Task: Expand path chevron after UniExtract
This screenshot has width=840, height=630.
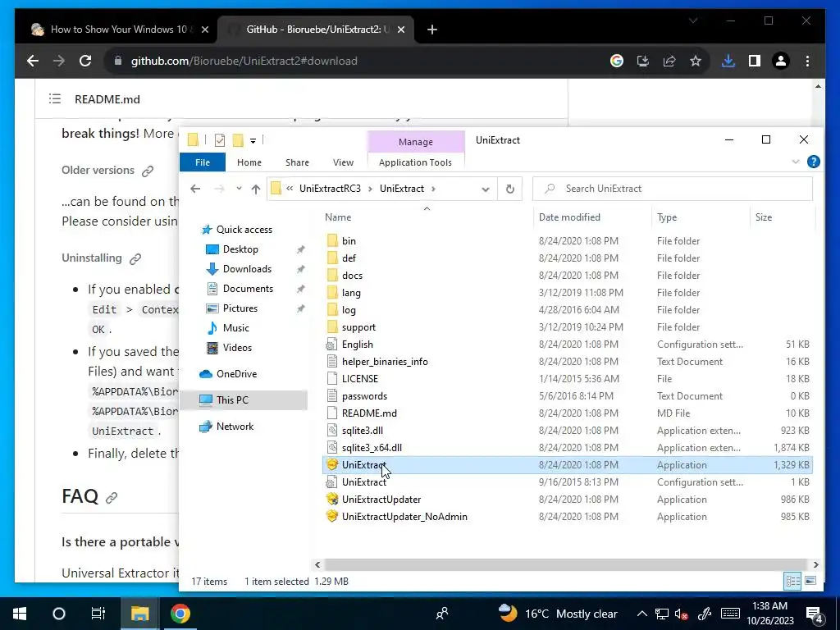Action: [433, 189]
